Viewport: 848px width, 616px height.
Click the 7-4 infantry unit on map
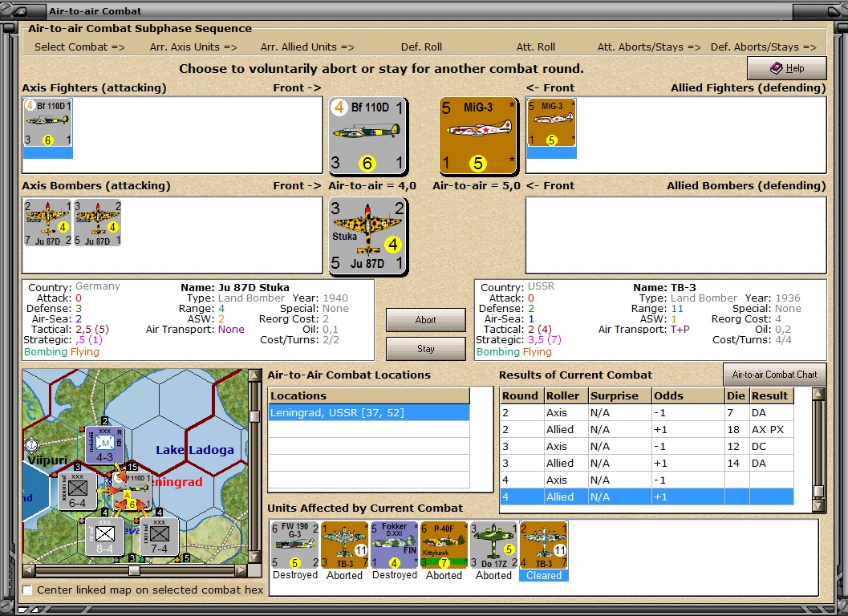[x=159, y=537]
